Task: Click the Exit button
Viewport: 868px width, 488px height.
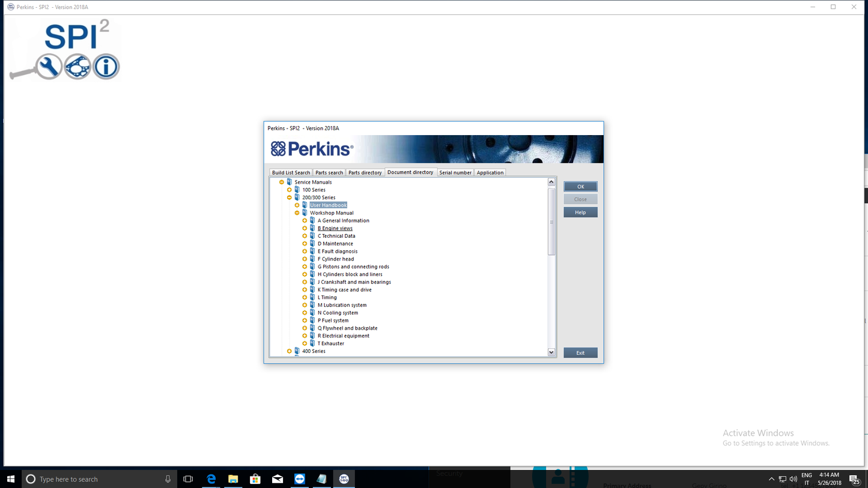Action: (x=580, y=352)
